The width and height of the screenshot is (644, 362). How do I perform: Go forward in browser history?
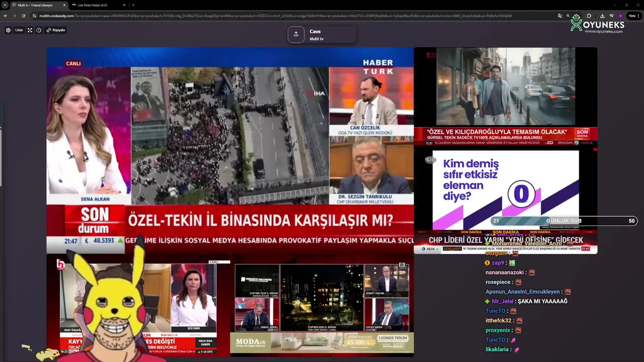(x=14, y=16)
